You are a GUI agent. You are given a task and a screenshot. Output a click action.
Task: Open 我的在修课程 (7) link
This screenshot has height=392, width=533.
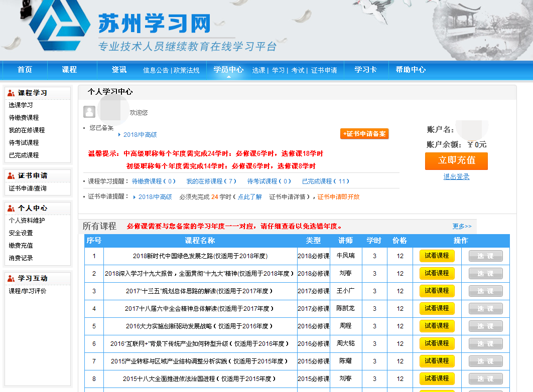[x=211, y=181]
